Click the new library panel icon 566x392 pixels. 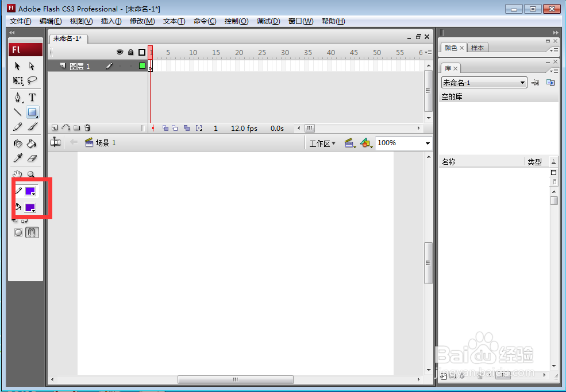point(550,83)
